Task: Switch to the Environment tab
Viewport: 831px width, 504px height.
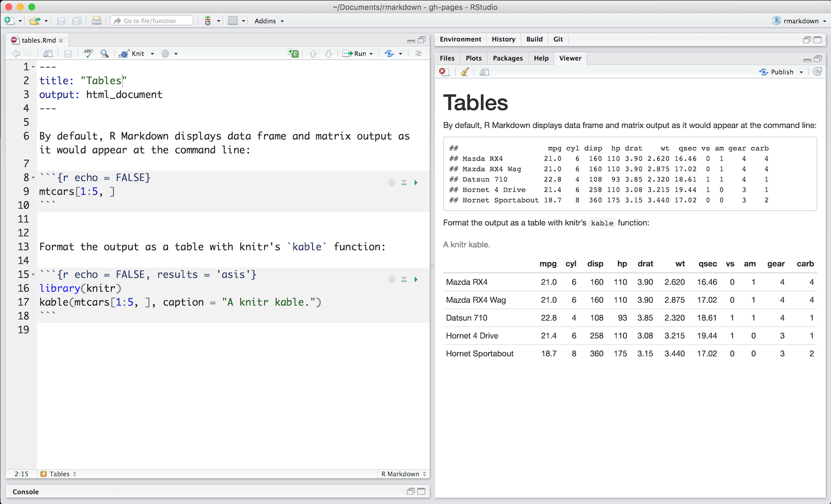Action: click(x=461, y=39)
